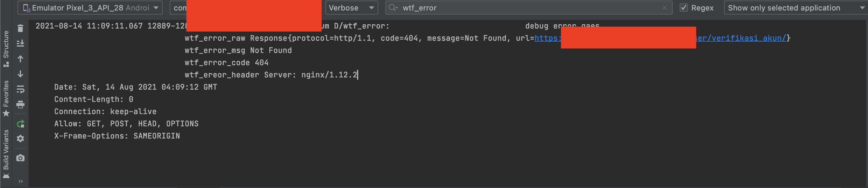Restart logcat with the green restart icon
The image size is (868, 188).
tap(20, 124)
